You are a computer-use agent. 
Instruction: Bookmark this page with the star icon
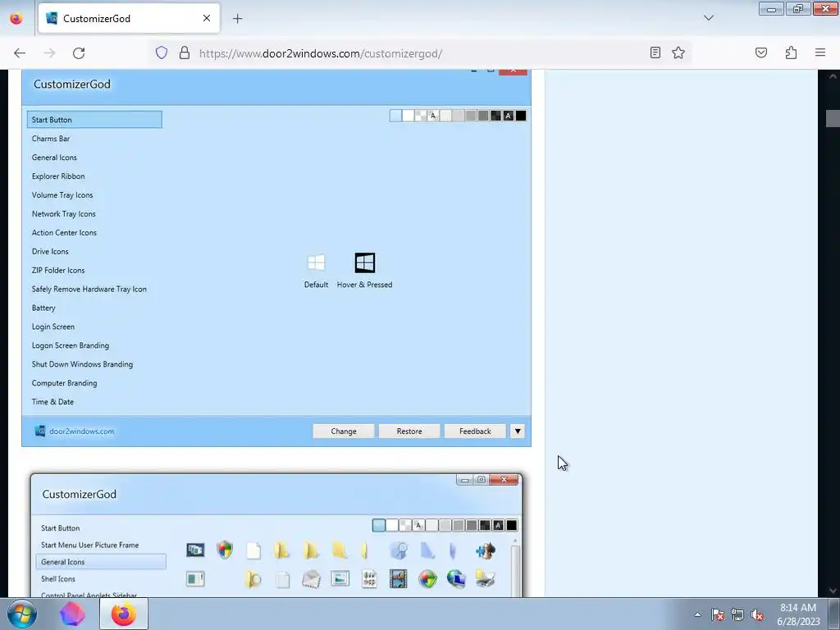678,52
